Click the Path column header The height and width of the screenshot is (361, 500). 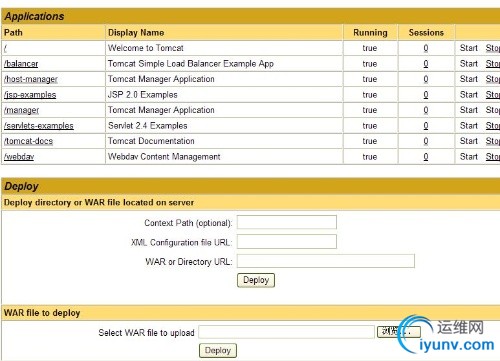coord(13,33)
